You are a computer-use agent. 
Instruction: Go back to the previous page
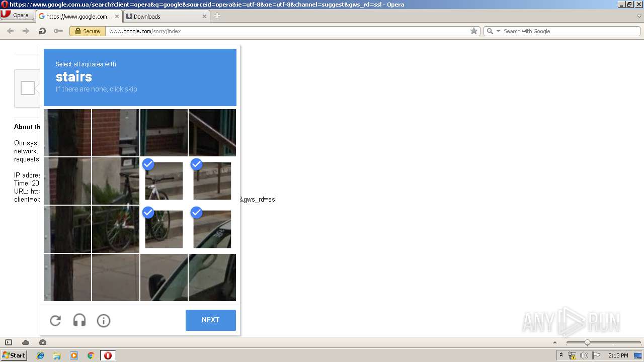(x=11, y=31)
